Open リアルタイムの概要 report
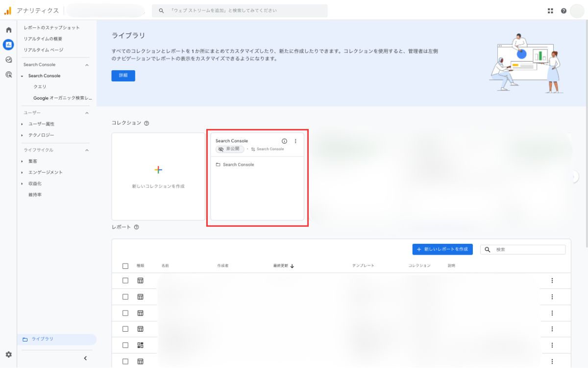Image resolution: width=588 pixels, height=368 pixels. pyautogui.click(x=43, y=39)
